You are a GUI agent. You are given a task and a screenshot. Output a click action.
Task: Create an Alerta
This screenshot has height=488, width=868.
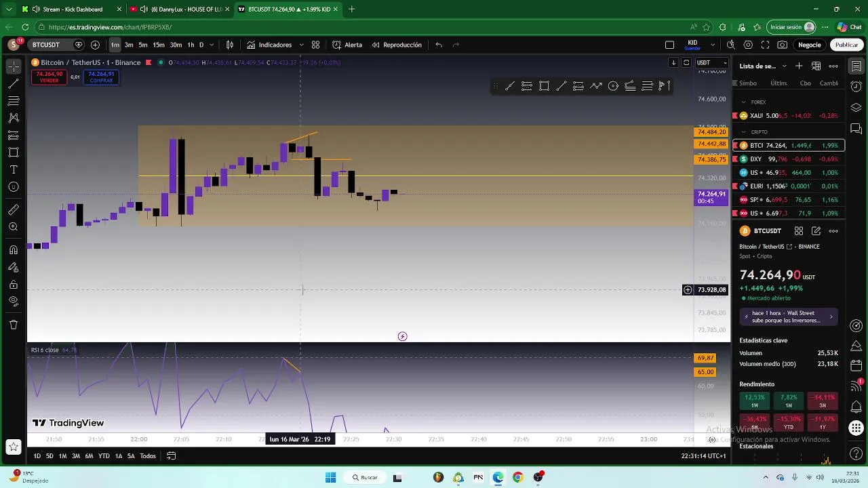coord(347,45)
